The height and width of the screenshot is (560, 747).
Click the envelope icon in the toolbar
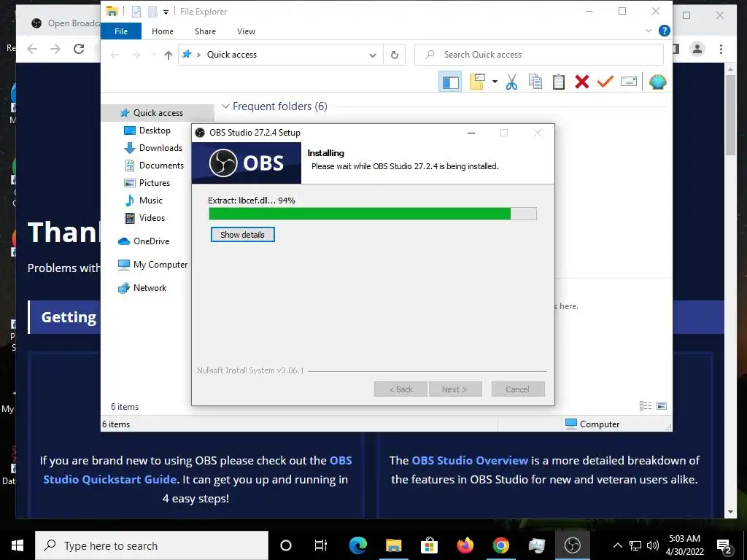click(x=629, y=82)
